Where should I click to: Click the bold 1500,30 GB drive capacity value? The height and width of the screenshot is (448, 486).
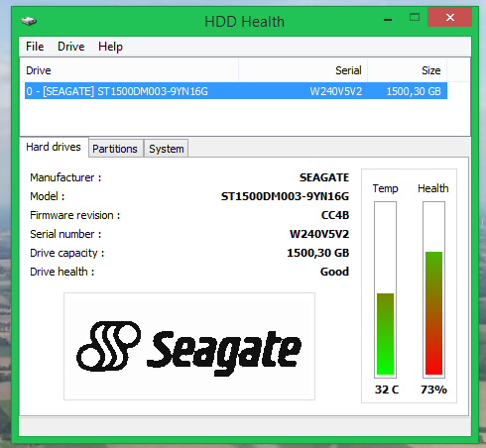[x=318, y=253]
